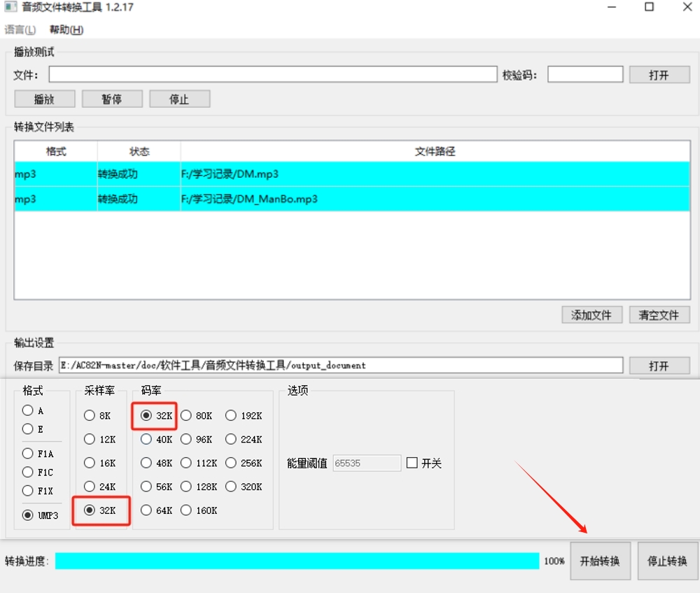Select the DM_ManBo.mp3 row in list
This screenshot has width=700, height=593.
(x=248, y=199)
